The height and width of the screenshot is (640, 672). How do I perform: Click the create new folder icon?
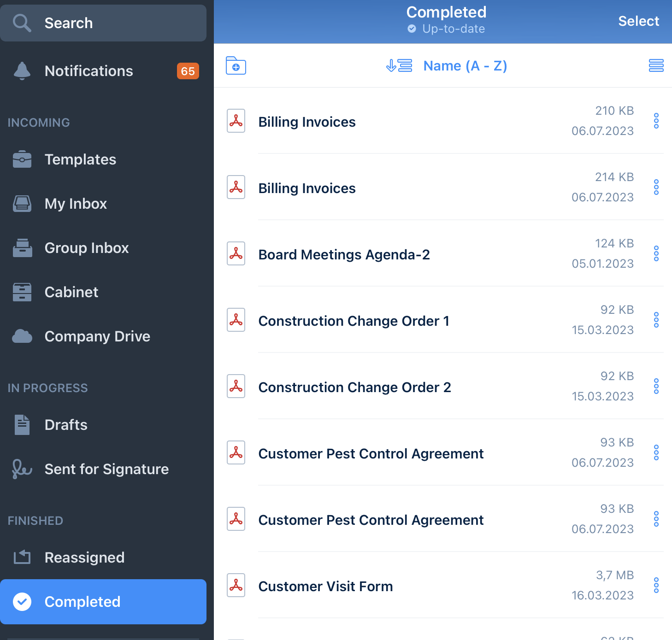pyautogui.click(x=236, y=66)
